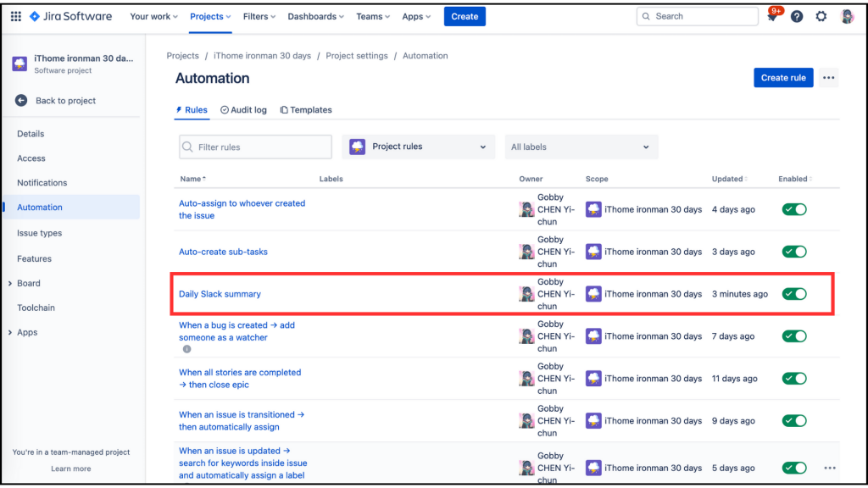Click the iThome ironman project icon in sidebar

coord(19,64)
